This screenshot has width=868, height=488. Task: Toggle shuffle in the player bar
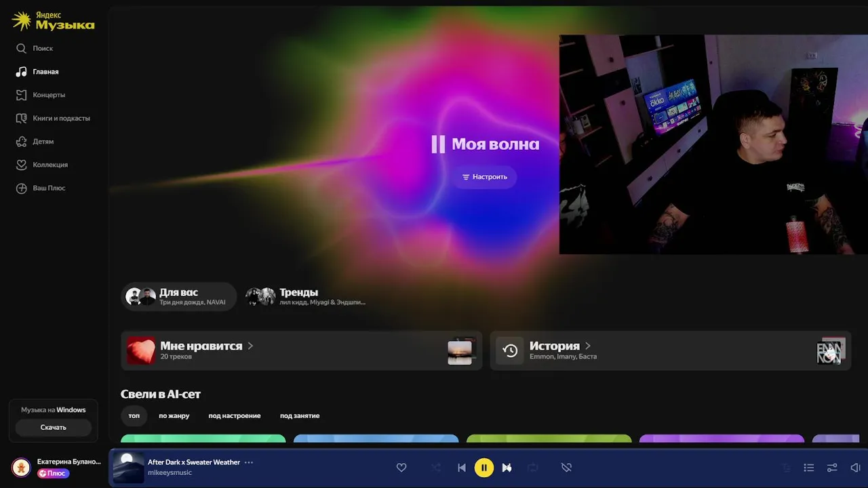pyautogui.click(x=436, y=468)
